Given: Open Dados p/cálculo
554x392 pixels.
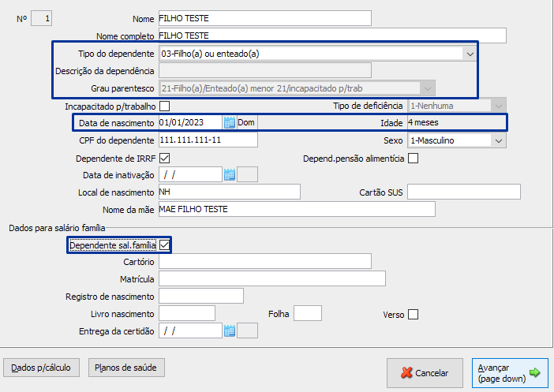Looking at the screenshot, I should point(42,368).
